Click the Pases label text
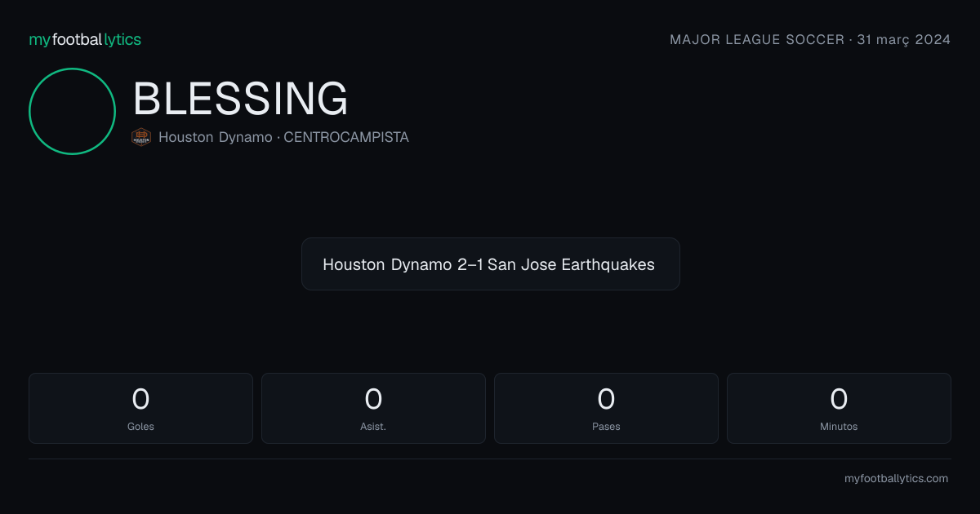The image size is (980, 514). click(606, 426)
